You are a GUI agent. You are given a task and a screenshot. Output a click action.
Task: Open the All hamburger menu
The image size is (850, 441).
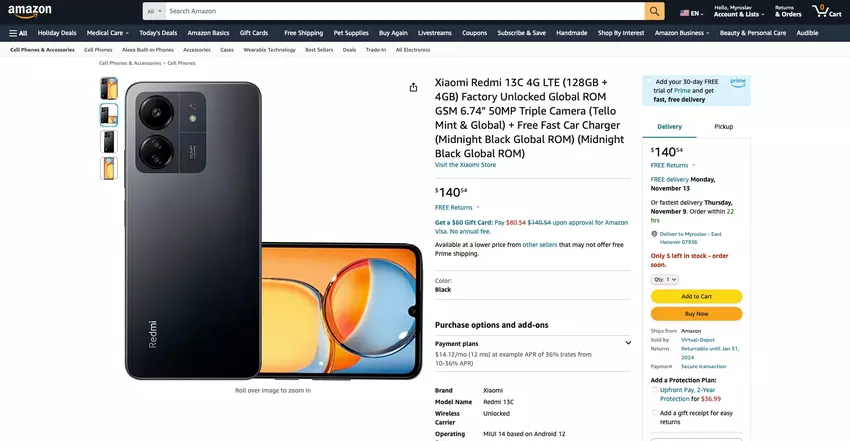pos(18,33)
